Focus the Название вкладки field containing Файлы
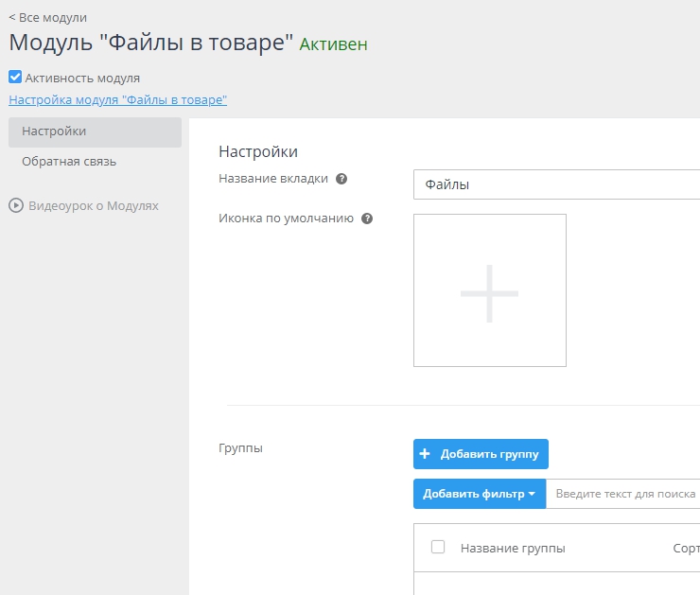 [x=556, y=184]
